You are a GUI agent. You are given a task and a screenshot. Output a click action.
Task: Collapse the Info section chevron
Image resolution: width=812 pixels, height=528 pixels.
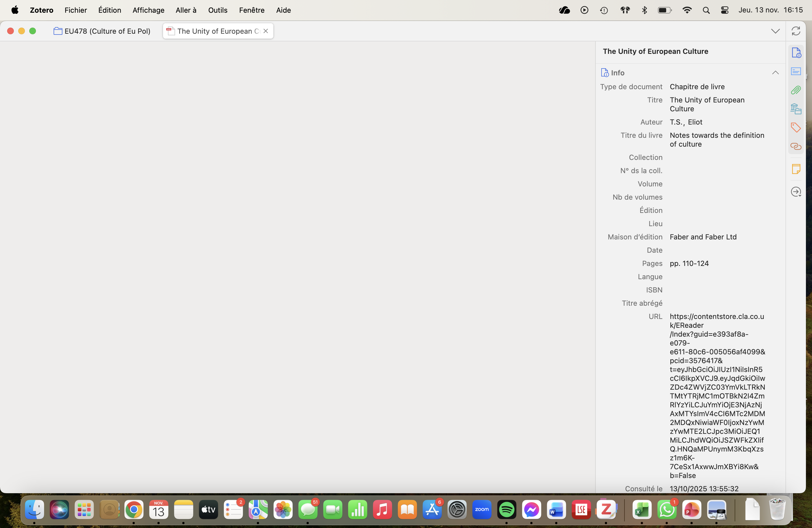[x=775, y=73]
